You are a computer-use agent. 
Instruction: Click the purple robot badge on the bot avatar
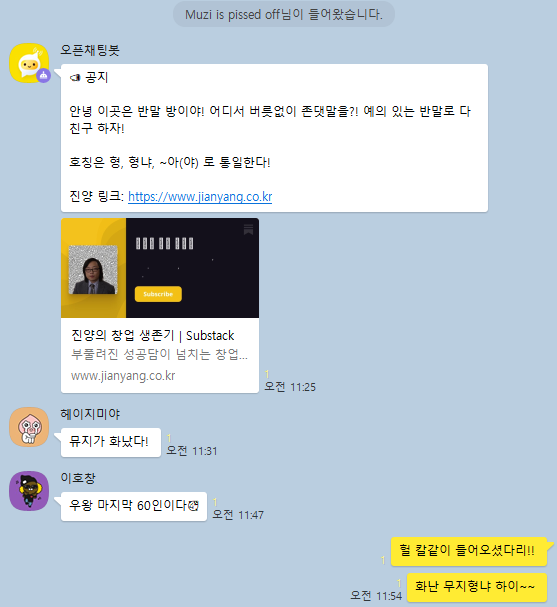pyautogui.click(x=43, y=75)
